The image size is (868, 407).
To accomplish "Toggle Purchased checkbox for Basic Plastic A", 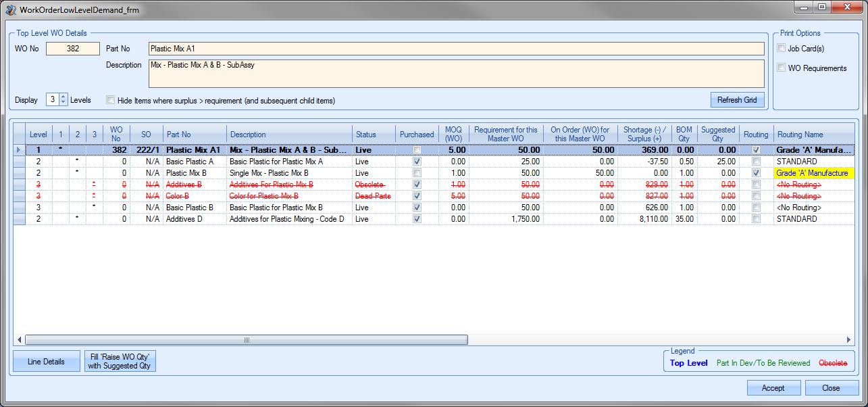I will (x=417, y=162).
